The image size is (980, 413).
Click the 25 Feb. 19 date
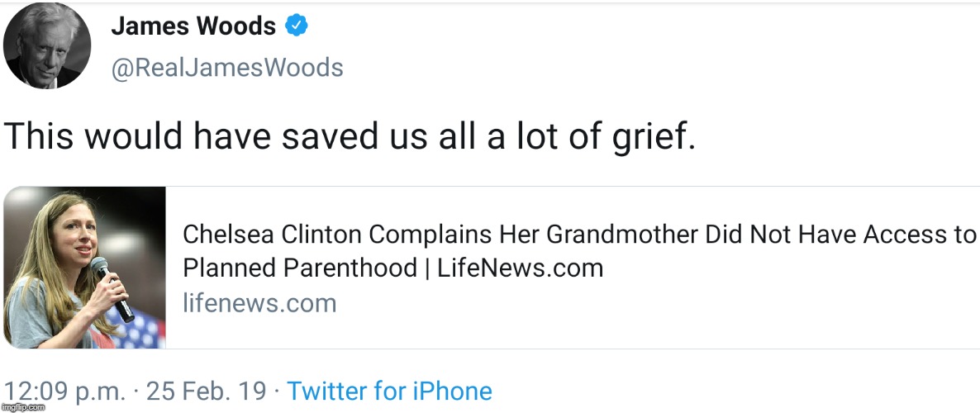[x=207, y=391]
